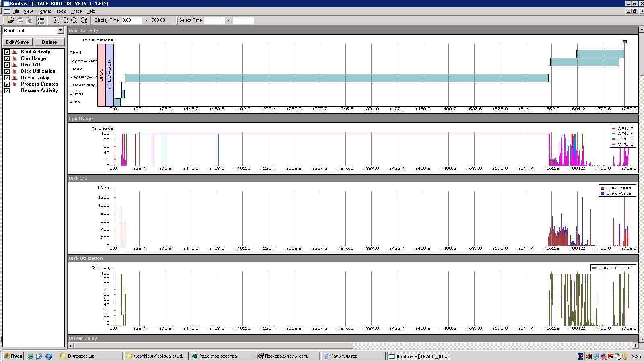The image size is (644, 362).
Task: Click the Edit/Save button
Action: (17, 42)
